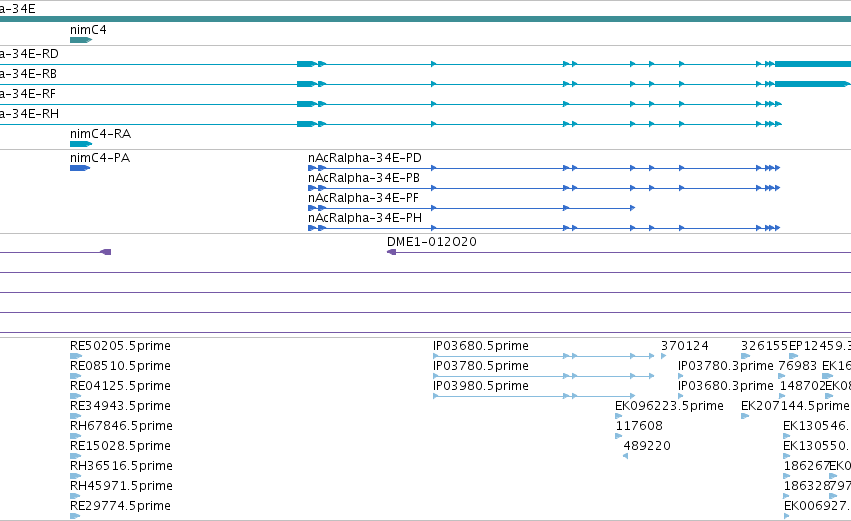Select the IP03780.5prime EST label
This screenshot has height=521, width=851.
[481, 366]
